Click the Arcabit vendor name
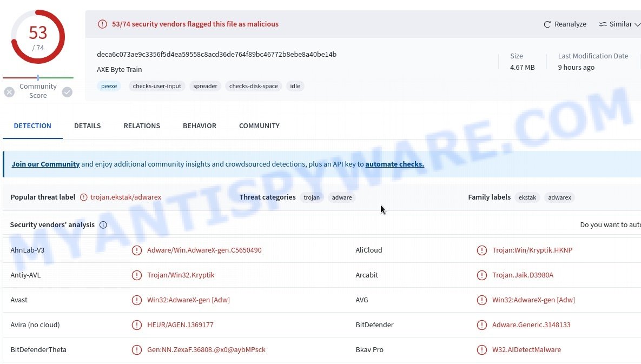 click(367, 275)
